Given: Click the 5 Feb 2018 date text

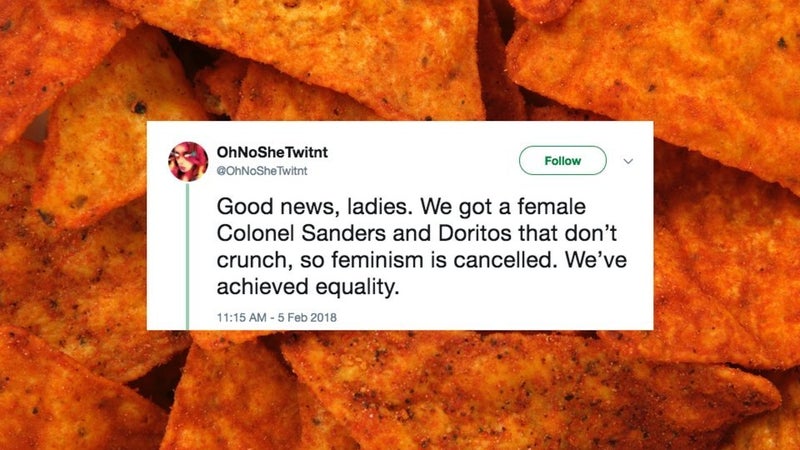Looking at the screenshot, I should coord(307,317).
